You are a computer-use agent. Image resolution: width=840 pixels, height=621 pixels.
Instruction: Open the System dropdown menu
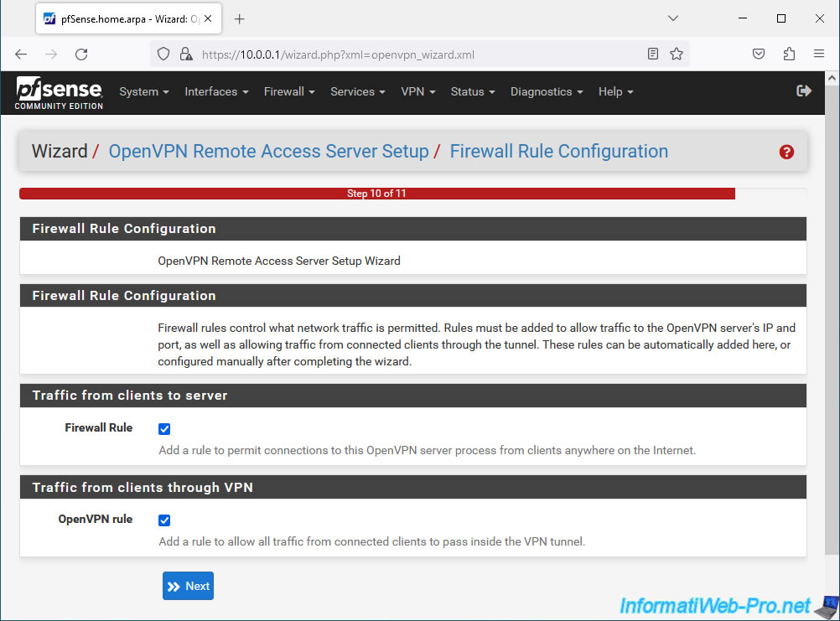coord(144,91)
